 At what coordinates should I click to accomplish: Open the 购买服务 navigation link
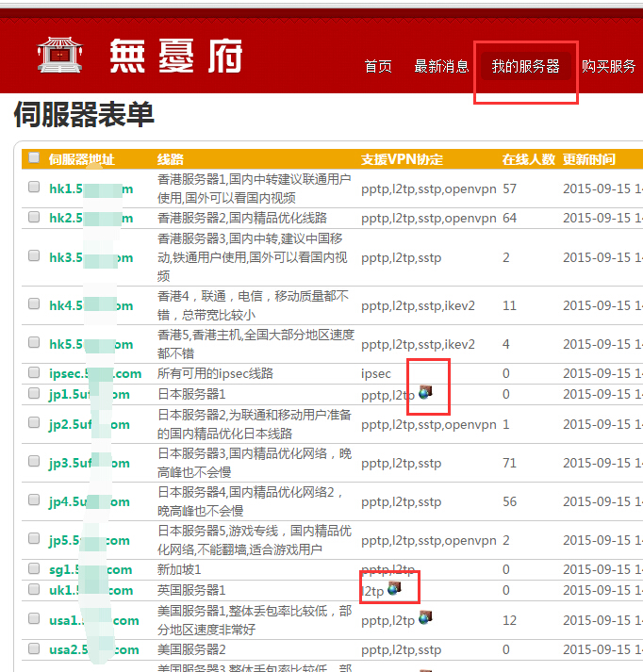click(608, 66)
